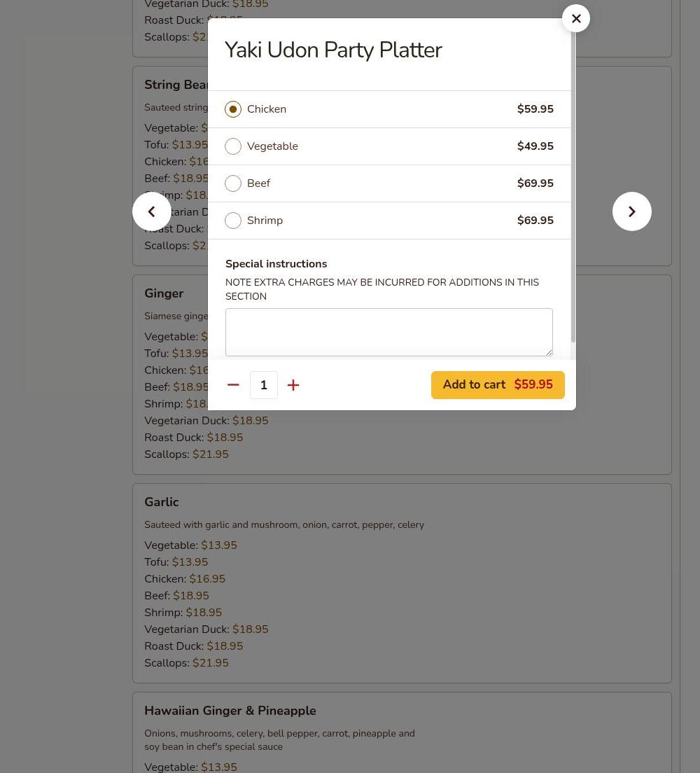700x773 pixels.
Task: Open the Garlic menu item
Action: click(x=162, y=502)
